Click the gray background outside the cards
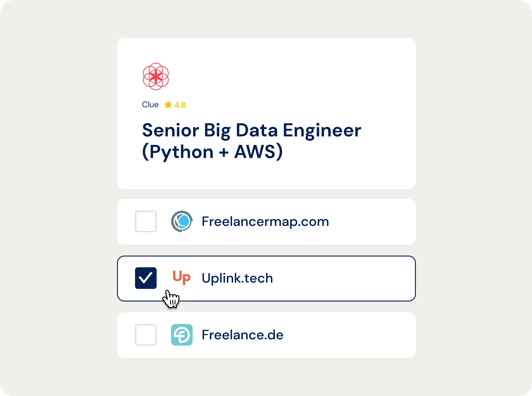The width and height of the screenshot is (532, 396). [x=57, y=198]
